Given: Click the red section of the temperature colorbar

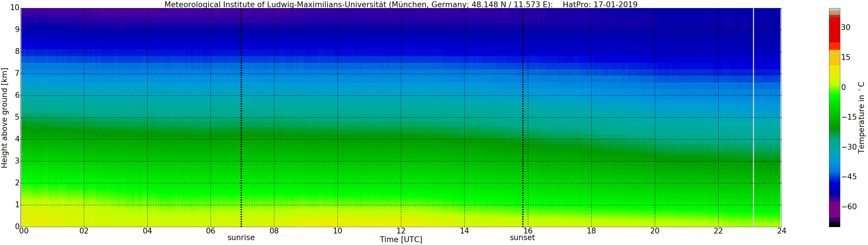Looking at the screenshot, I should pos(834,30).
